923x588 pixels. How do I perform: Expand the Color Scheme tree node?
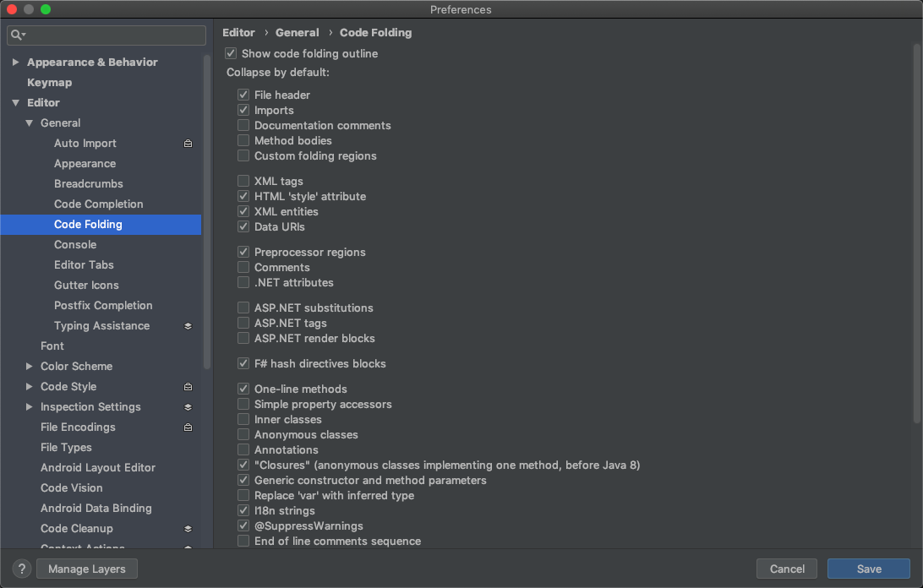(29, 366)
